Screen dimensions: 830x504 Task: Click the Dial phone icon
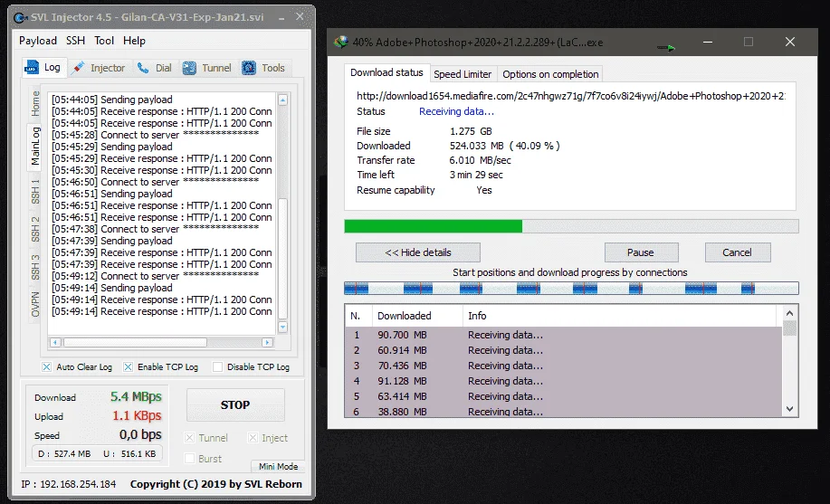tap(142, 68)
